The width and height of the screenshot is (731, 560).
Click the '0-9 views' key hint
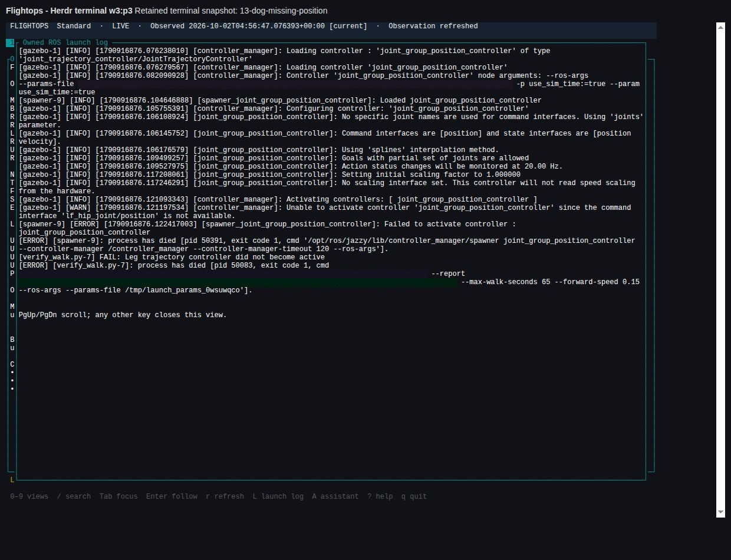coord(29,496)
